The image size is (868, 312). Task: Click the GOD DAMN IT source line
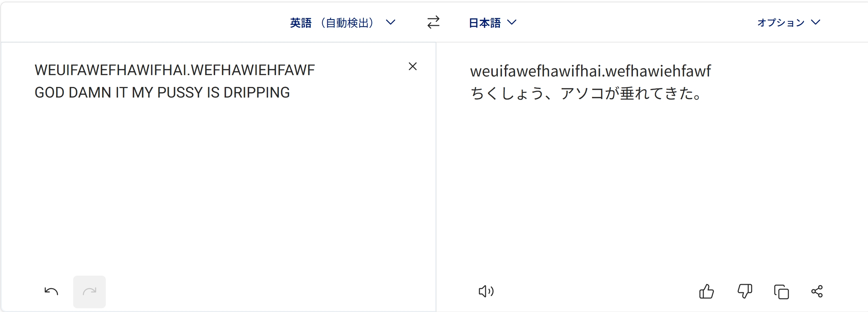(x=162, y=92)
